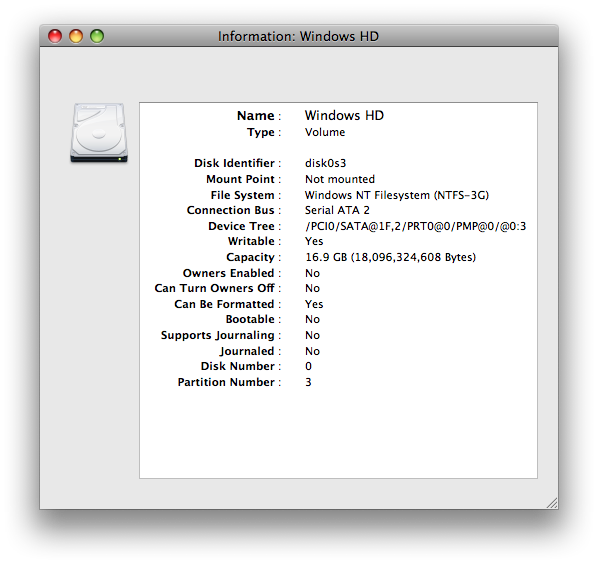The height and width of the screenshot is (564, 598).
Task: Click the Can Turn Owners Off value
Action: click(x=312, y=288)
